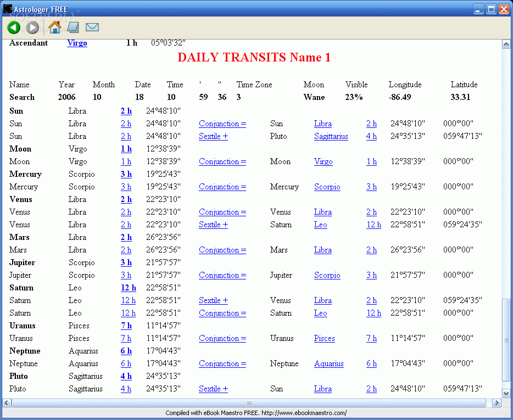This screenshot has width=513, height=420.
Task: Click bold 3 h link in Mercury header row
Action: (126, 174)
